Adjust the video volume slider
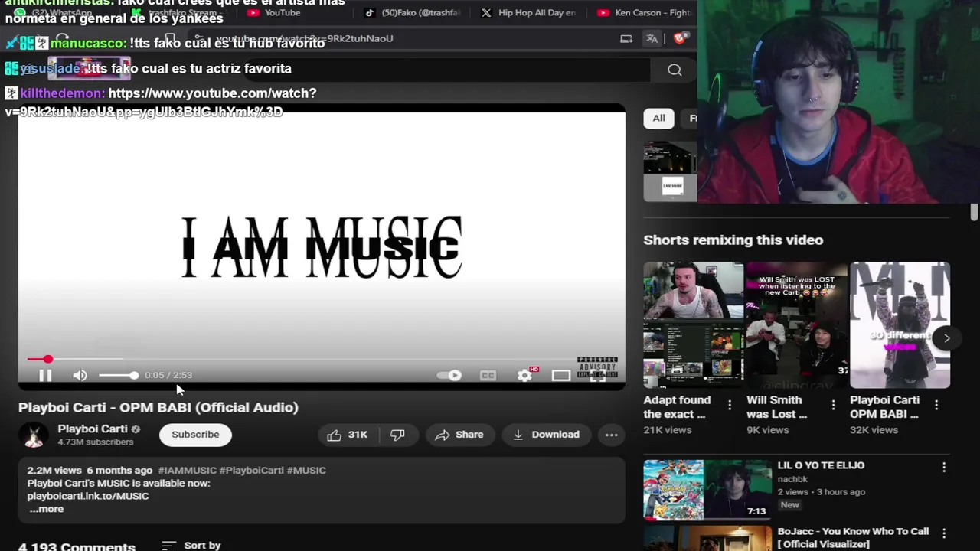 118,375
